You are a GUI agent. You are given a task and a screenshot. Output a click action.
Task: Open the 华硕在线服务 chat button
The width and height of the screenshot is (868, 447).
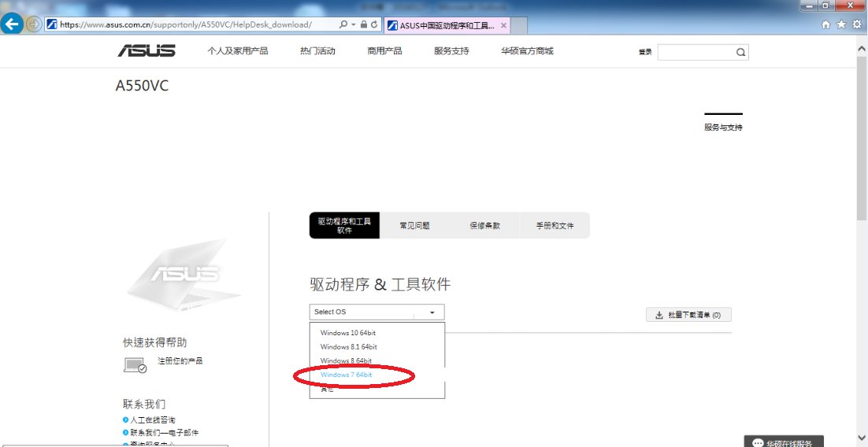(x=784, y=442)
